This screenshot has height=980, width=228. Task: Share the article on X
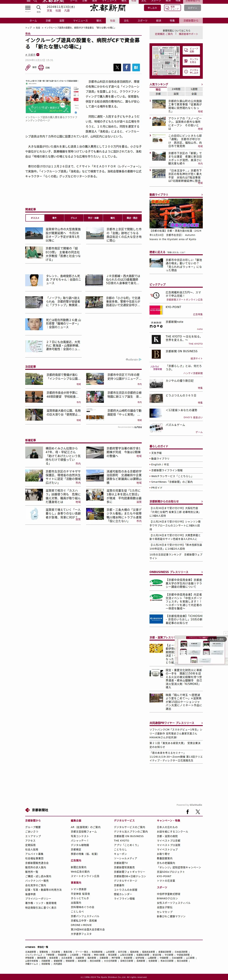click(x=117, y=67)
